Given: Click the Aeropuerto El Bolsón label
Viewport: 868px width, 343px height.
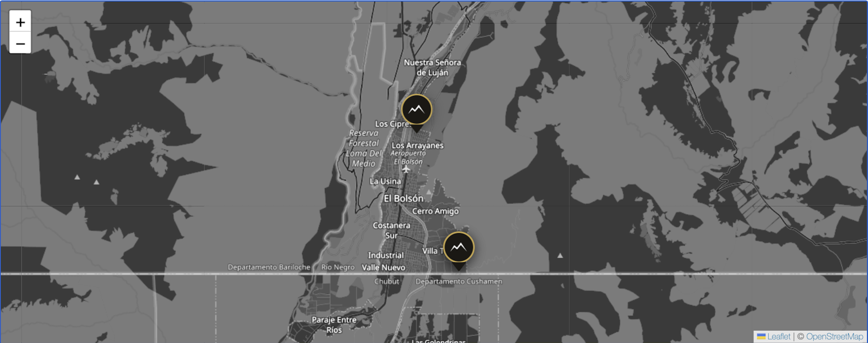Looking at the screenshot, I should [408, 157].
